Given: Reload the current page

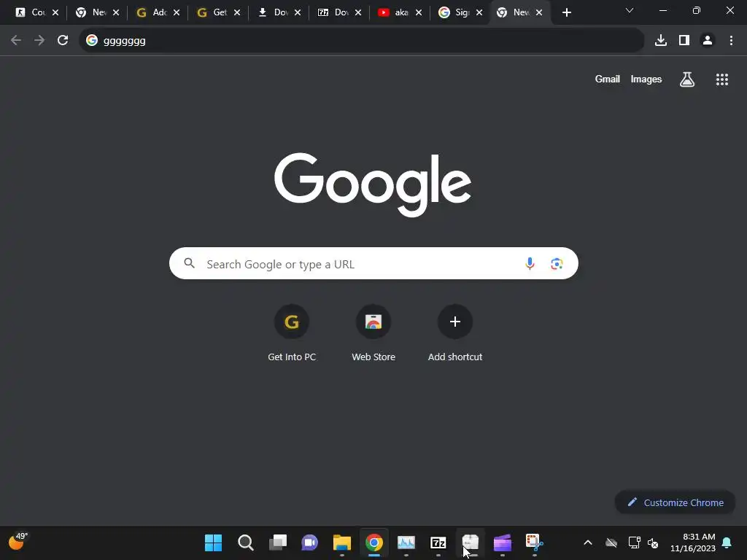Looking at the screenshot, I should pyautogui.click(x=63, y=41).
